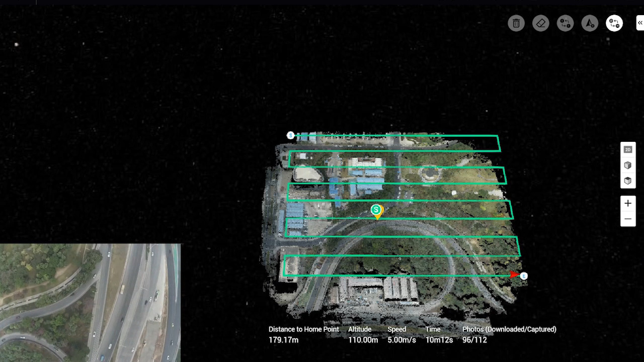Click the green S home point marker
Viewport: 644px width, 362px height.
coord(375,210)
